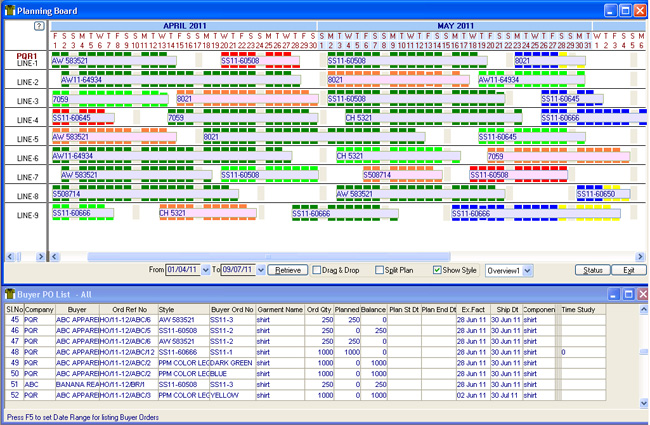
Task: Uncheck the Show Style checkbox
Action: click(x=437, y=270)
